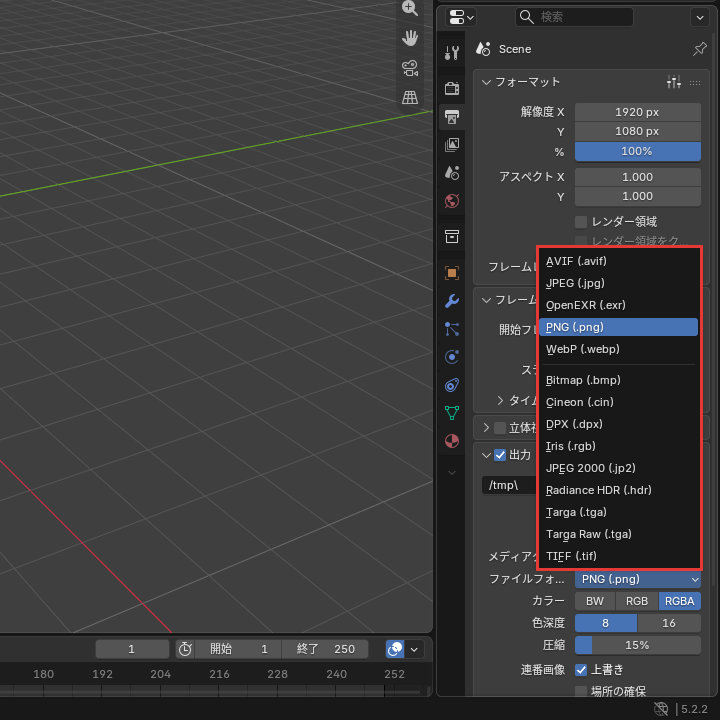
Task: Open the Physics properties tab icon
Action: [452, 357]
